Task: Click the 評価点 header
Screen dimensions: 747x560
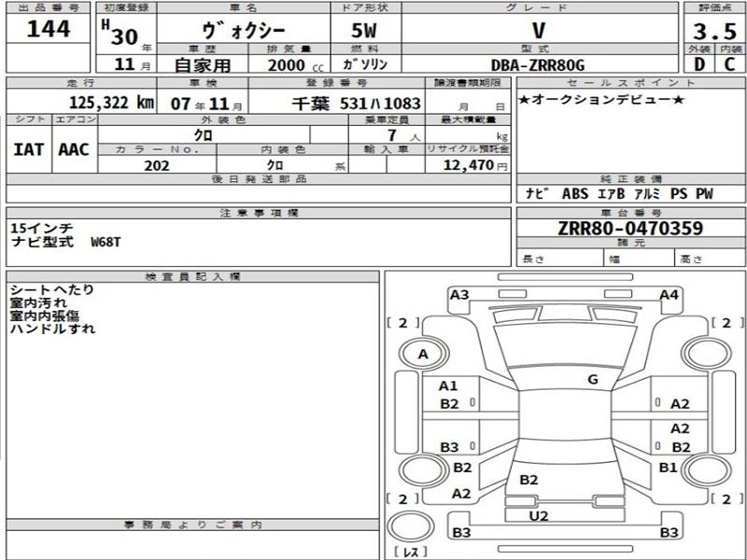Action: pyautogui.click(x=714, y=7)
